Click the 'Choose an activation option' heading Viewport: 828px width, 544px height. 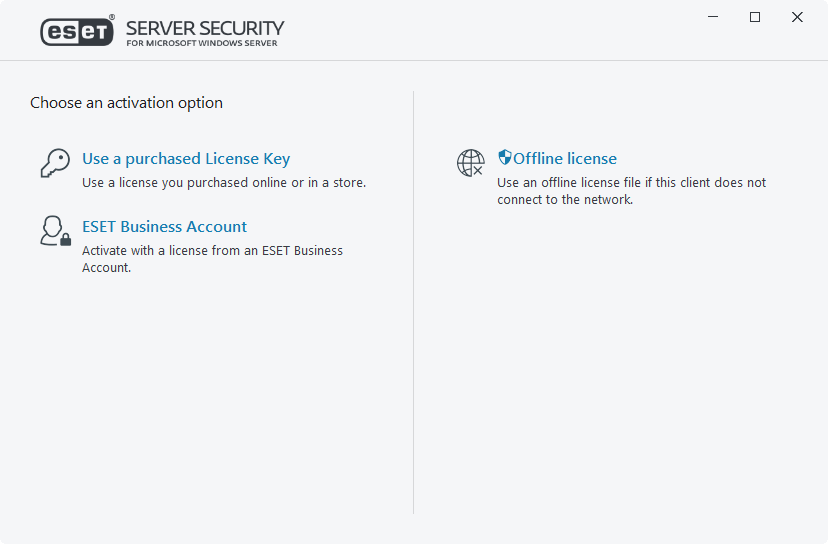(x=126, y=103)
